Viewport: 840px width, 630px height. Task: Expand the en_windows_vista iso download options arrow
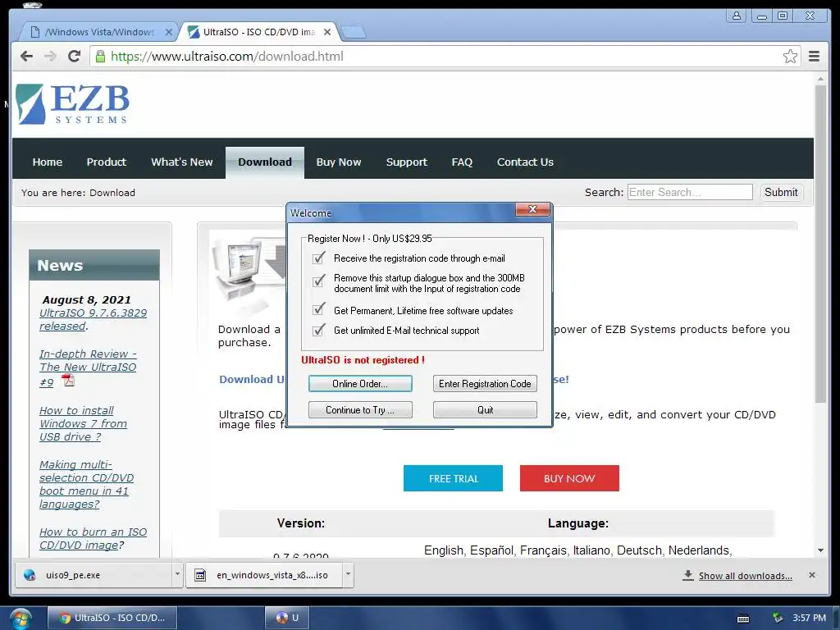(x=348, y=575)
